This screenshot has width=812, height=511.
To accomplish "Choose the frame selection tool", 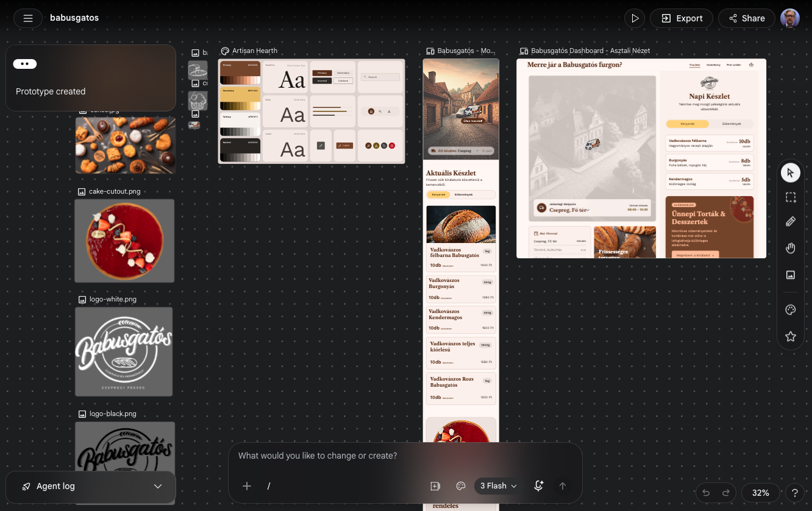I will click(x=791, y=197).
